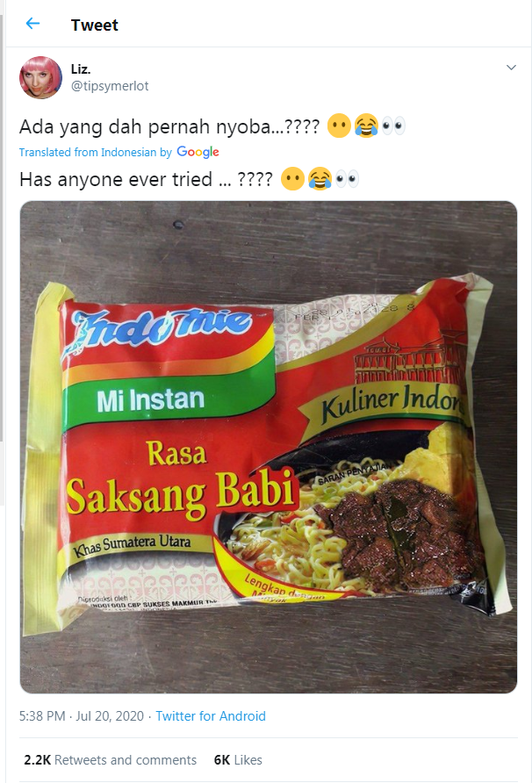Open Liz's profile avatar
This screenshot has width=532, height=783.
[x=41, y=77]
